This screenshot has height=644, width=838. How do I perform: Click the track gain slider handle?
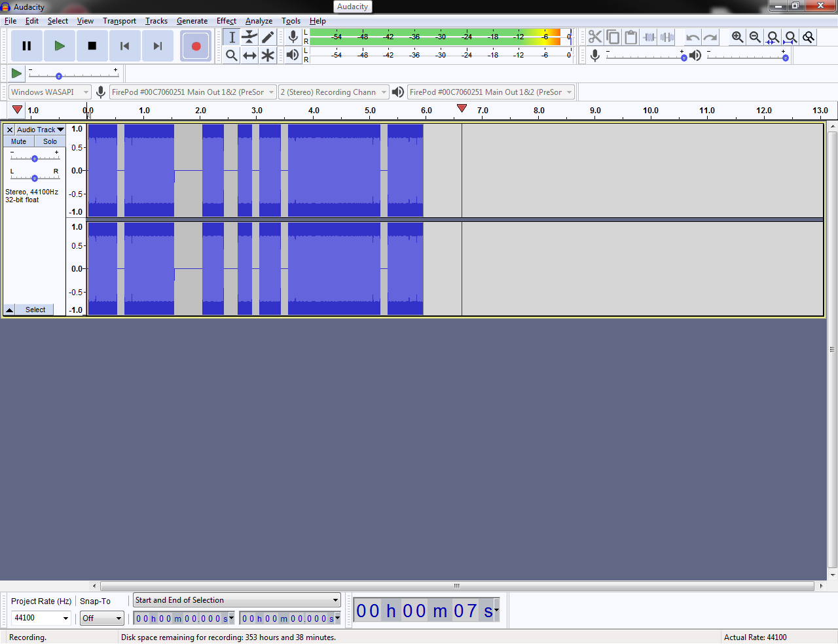[35, 158]
